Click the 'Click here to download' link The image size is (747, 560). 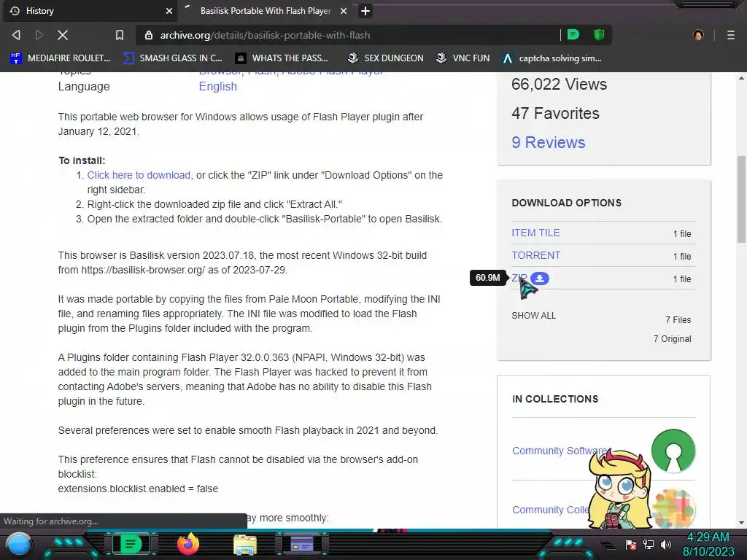139,175
